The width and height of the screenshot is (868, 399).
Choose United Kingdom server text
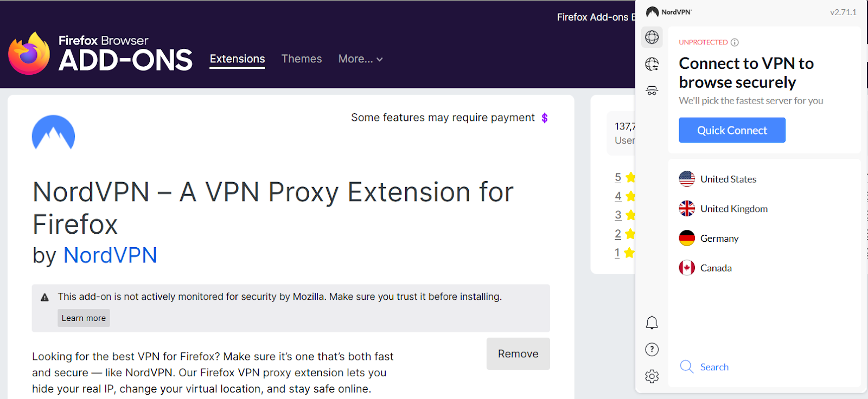pos(734,209)
